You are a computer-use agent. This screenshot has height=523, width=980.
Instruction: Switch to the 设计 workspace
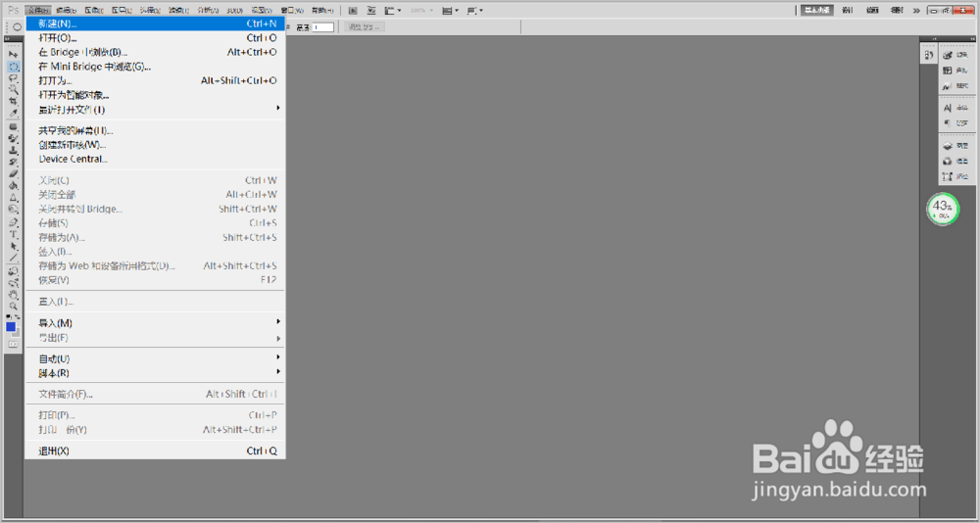[x=847, y=11]
